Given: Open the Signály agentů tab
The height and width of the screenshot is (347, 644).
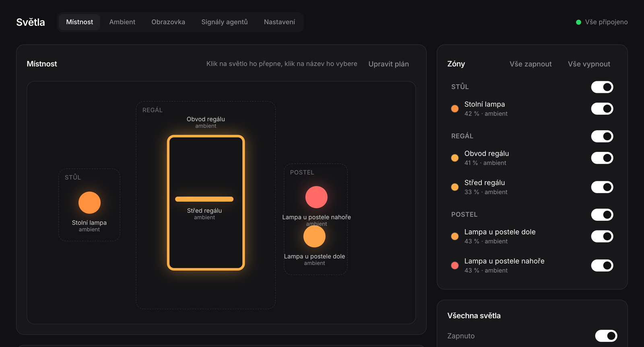Looking at the screenshot, I should point(225,22).
